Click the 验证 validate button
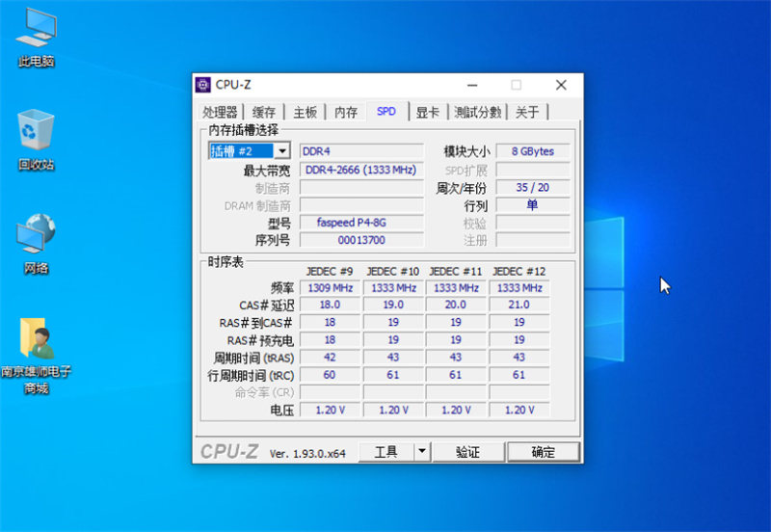Image resolution: width=771 pixels, height=532 pixels. (x=468, y=451)
